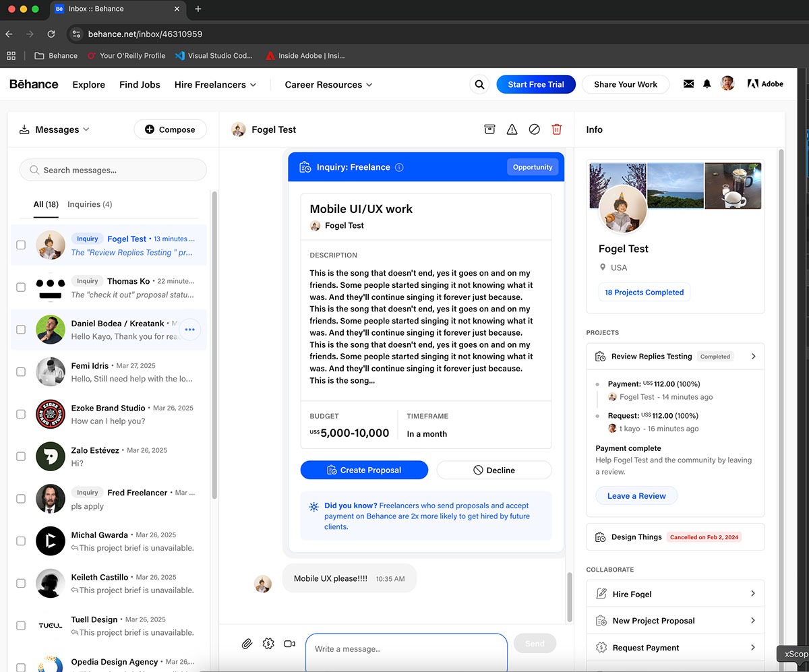
Task: Switch to the Inquiries (4) tab
Action: coord(90,204)
